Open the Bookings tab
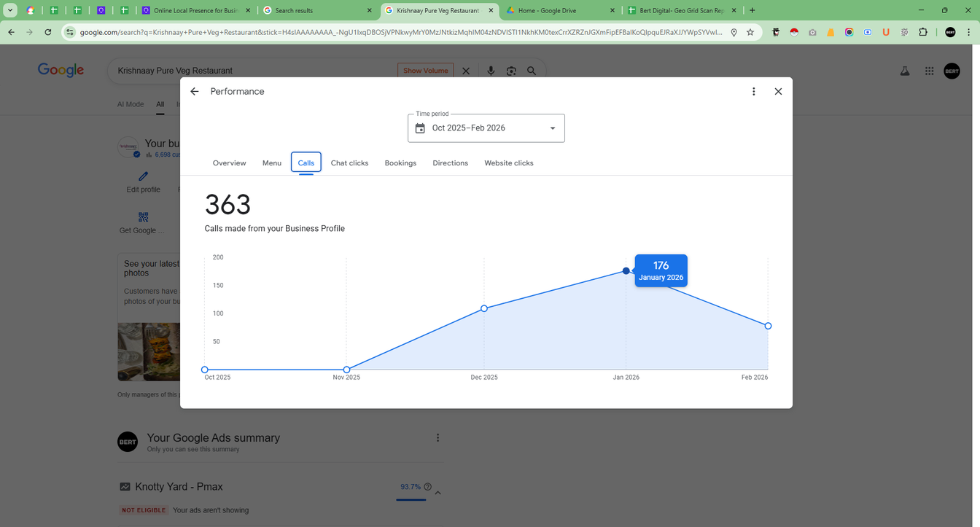 click(x=400, y=163)
